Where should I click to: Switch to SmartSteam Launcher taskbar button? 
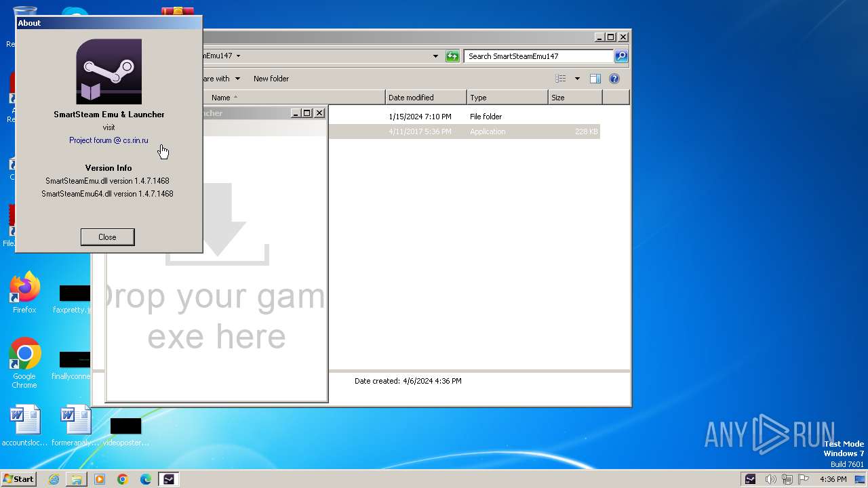(168, 479)
